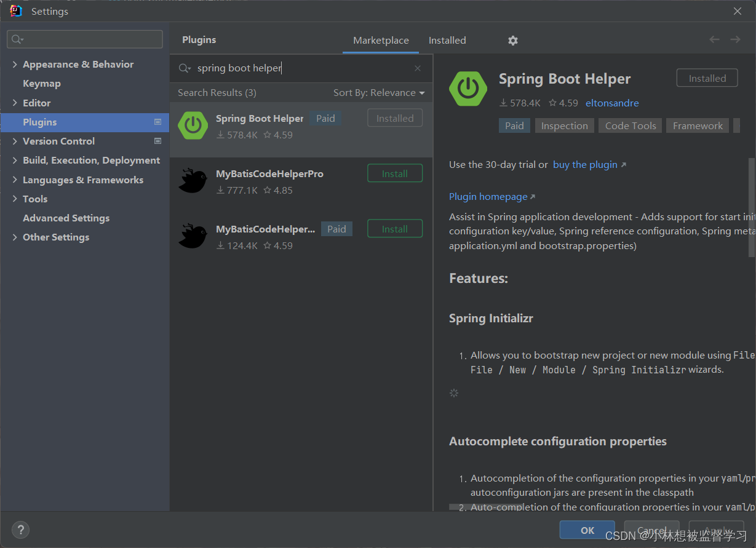Open the Plugin homepage link

(488, 196)
